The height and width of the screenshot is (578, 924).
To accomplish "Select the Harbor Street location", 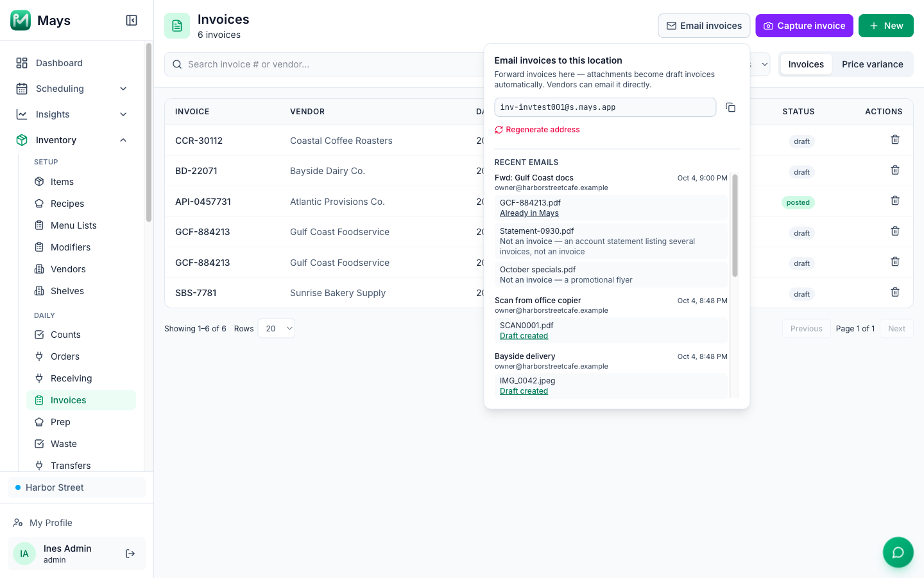I will point(76,487).
